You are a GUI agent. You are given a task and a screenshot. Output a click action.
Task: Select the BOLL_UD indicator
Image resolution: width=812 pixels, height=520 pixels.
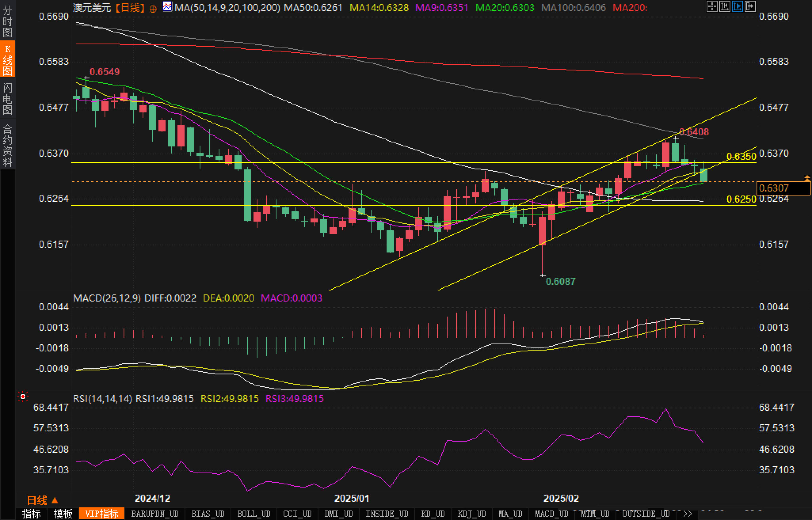254,514
